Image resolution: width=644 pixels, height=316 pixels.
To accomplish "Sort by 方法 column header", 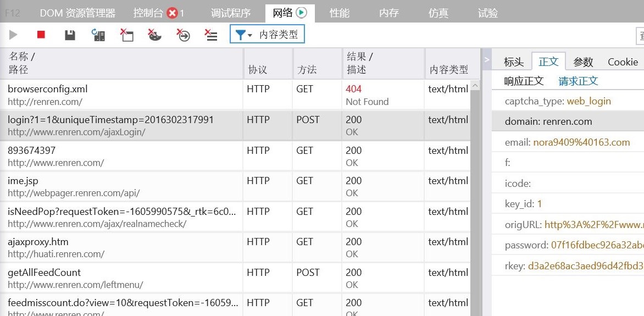I will point(318,63).
